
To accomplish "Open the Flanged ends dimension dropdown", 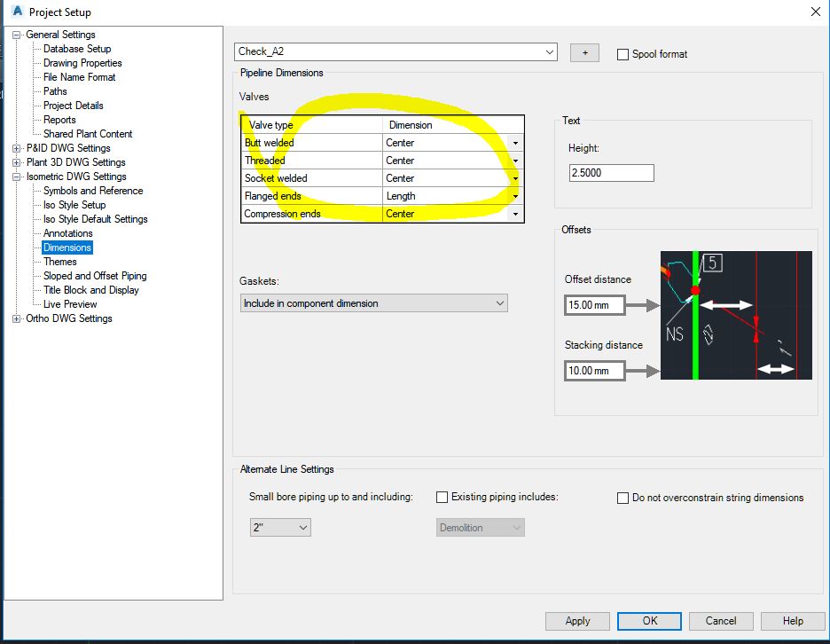I will point(515,195).
